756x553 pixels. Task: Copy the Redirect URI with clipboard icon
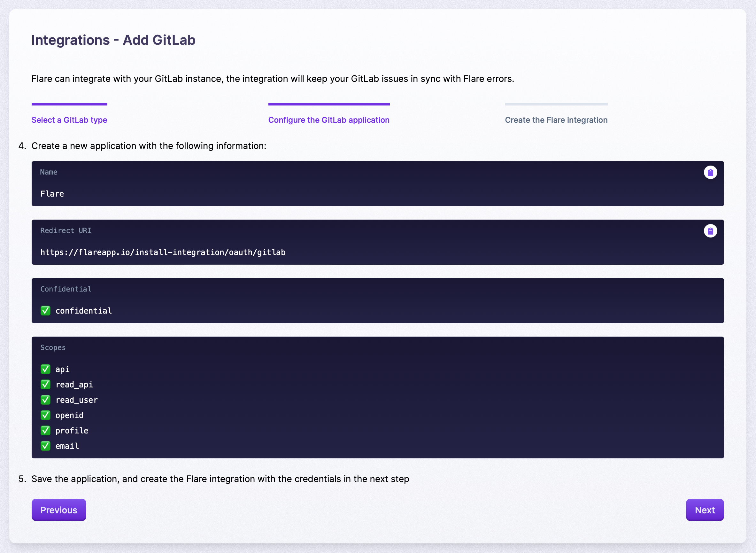(x=710, y=231)
